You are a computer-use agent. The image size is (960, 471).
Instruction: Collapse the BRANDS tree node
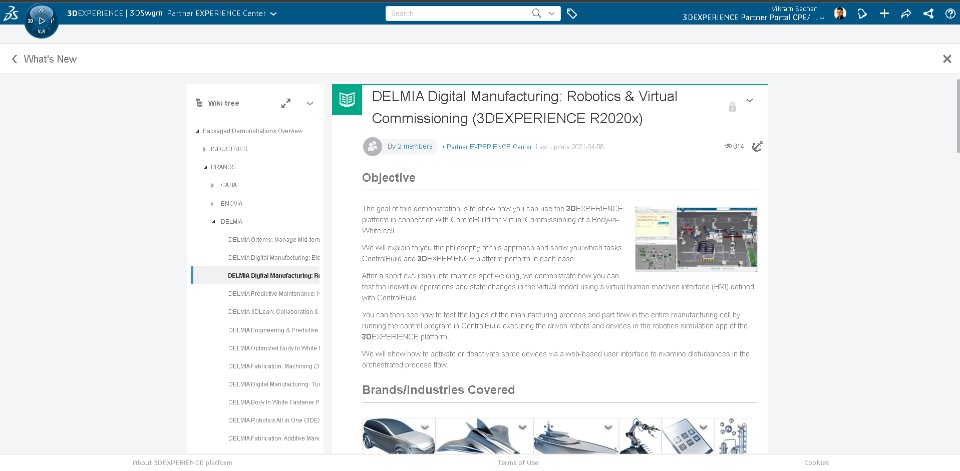[x=205, y=167]
